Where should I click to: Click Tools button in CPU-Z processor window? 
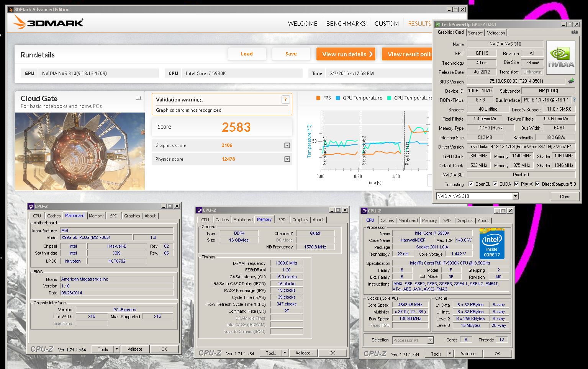click(x=436, y=354)
